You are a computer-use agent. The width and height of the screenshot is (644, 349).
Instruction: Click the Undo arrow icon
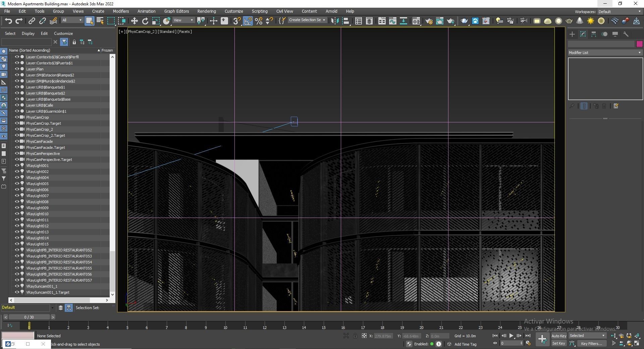(x=8, y=21)
